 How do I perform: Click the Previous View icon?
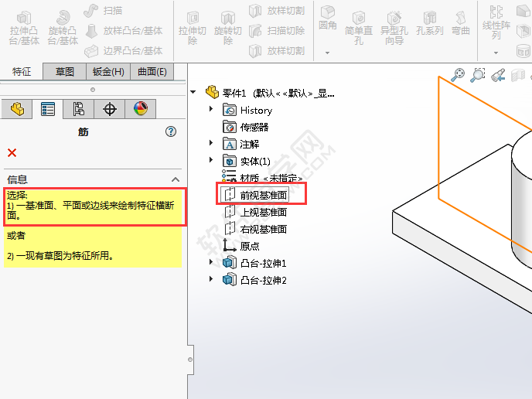498,75
